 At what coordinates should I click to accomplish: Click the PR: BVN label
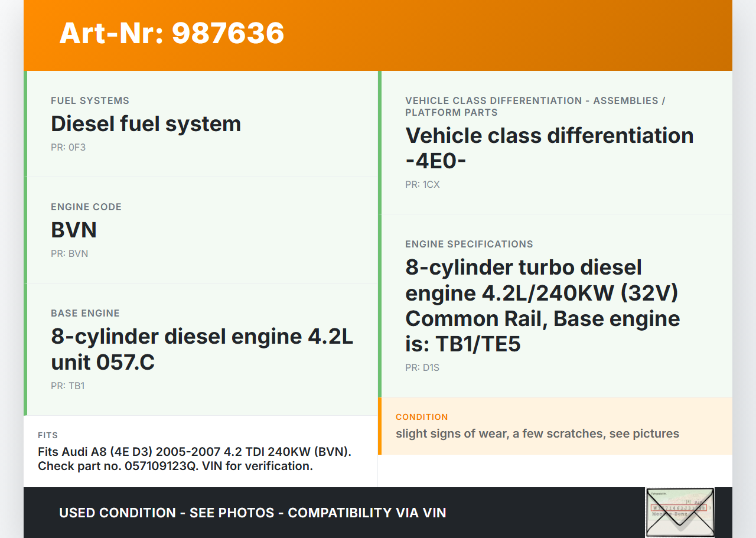[69, 253]
